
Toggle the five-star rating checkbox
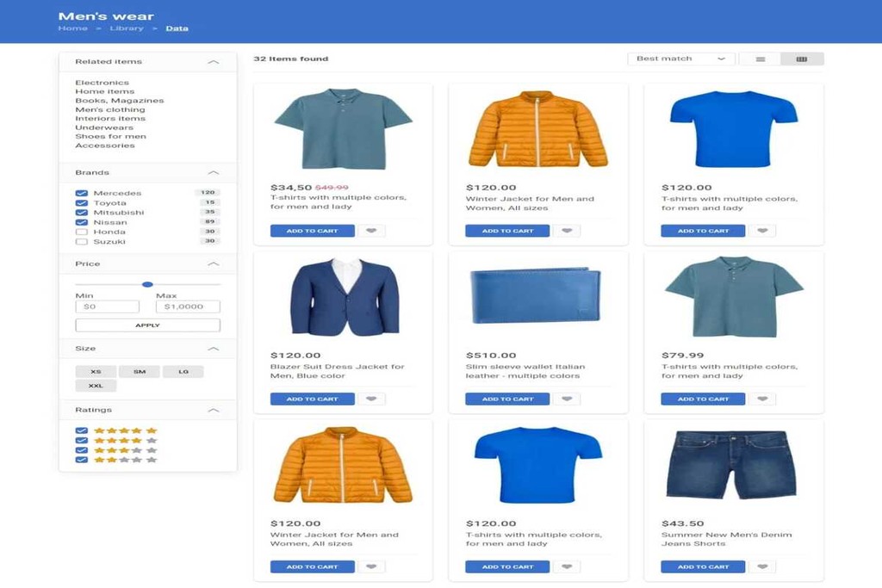(82, 430)
